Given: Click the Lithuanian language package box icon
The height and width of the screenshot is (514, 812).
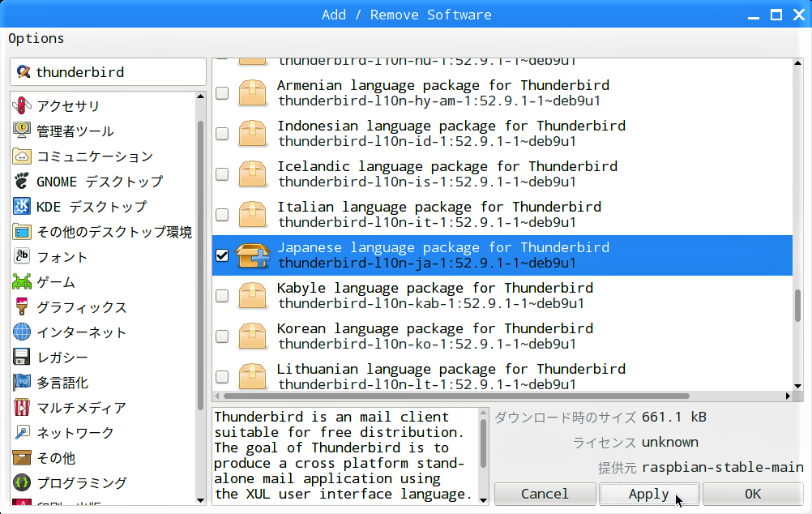Looking at the screenshot, I should tap(252, 376).
